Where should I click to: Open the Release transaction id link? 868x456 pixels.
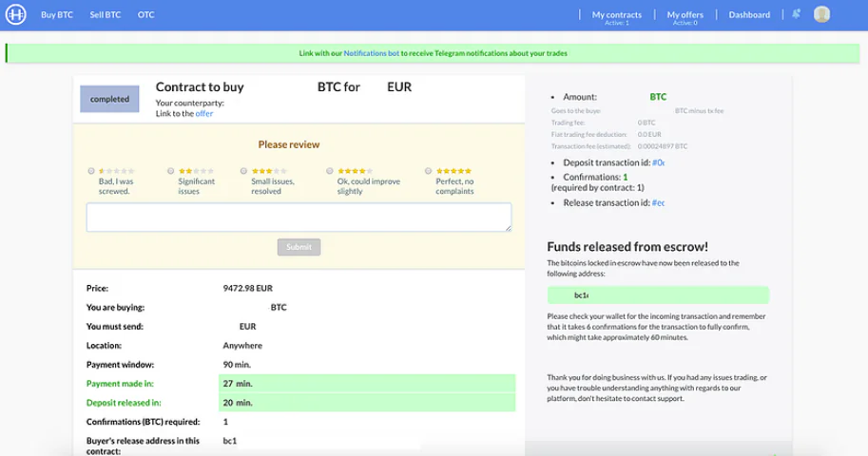point(658,203)
